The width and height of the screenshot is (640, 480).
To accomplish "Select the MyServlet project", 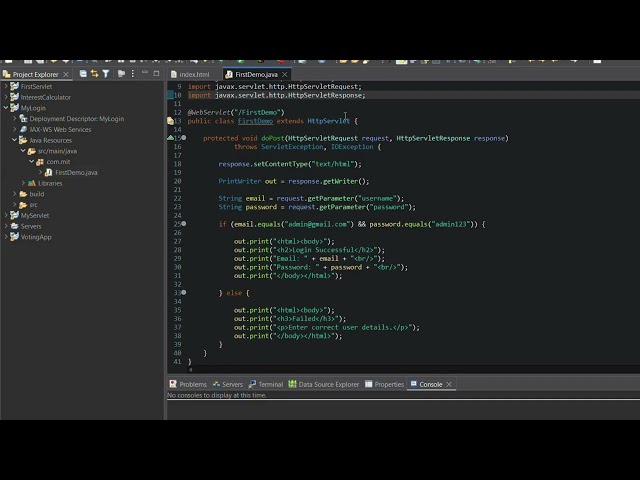I will [x=35, y=216].
